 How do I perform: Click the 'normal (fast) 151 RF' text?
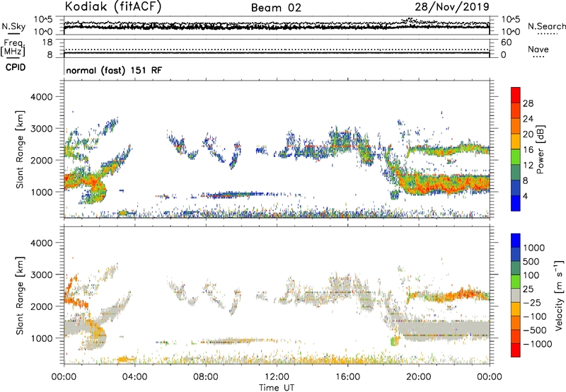coord(114,70)
